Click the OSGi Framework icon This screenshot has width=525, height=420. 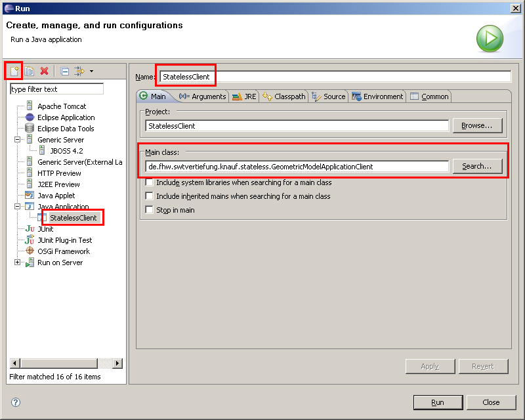[30, 251]
